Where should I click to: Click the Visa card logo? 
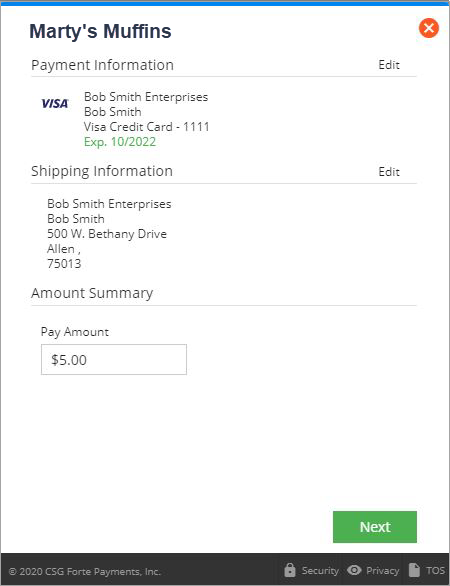(x=55, y=104)
